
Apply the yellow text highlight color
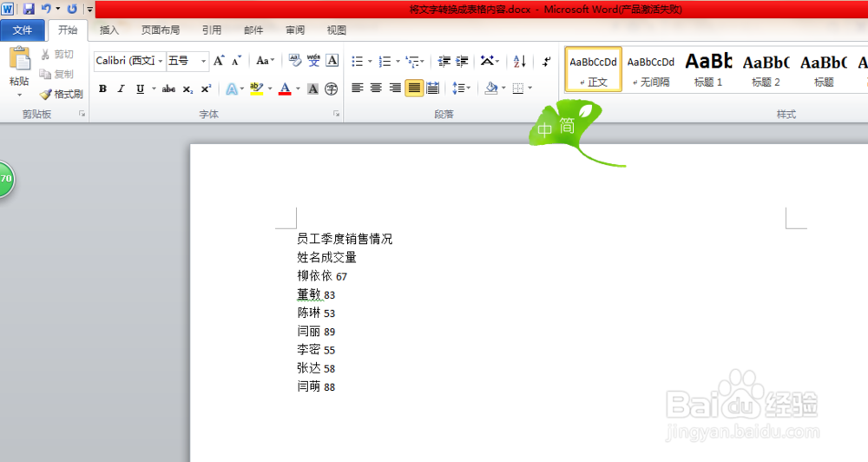click(256, 89)
